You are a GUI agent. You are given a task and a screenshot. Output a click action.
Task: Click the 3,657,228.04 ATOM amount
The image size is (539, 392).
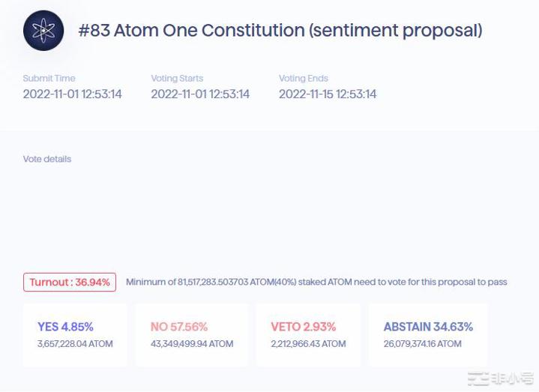tap(75, 344)
